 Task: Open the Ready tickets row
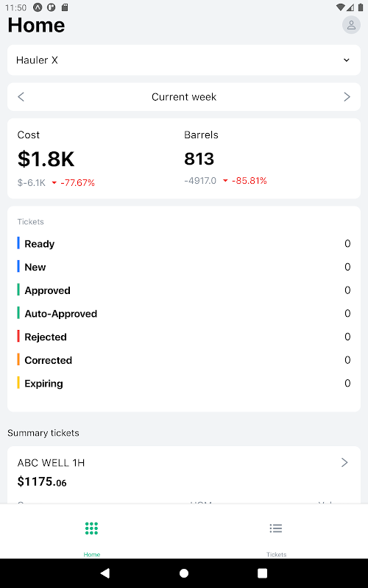coord(184,244)
